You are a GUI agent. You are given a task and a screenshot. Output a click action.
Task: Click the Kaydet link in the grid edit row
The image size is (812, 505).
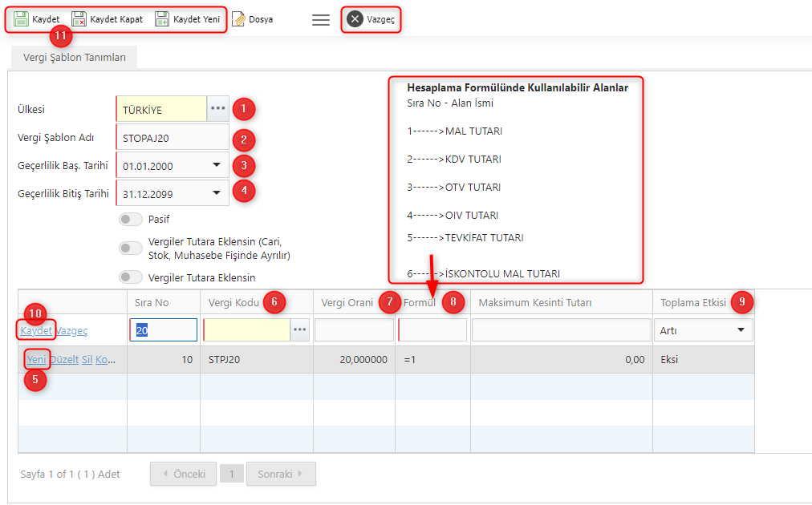(x=36, y=330)
